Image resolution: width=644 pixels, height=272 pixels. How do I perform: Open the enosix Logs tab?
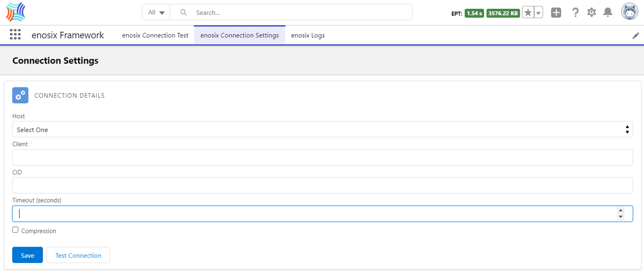coord(308,35)
